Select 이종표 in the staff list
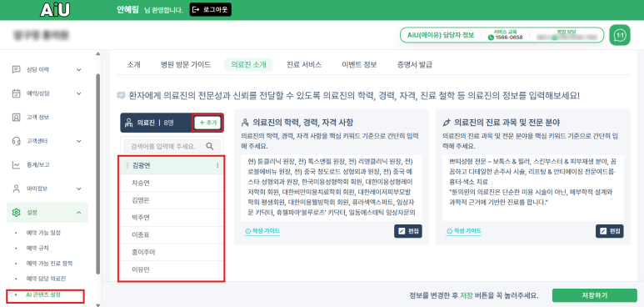 (x=172, y=234)
